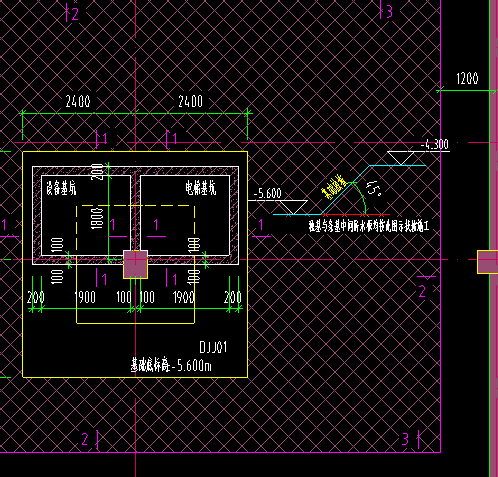This screenshot has width=498, height=477.
Task: Select the cyan sloped line segment
Action: (345, 190)
